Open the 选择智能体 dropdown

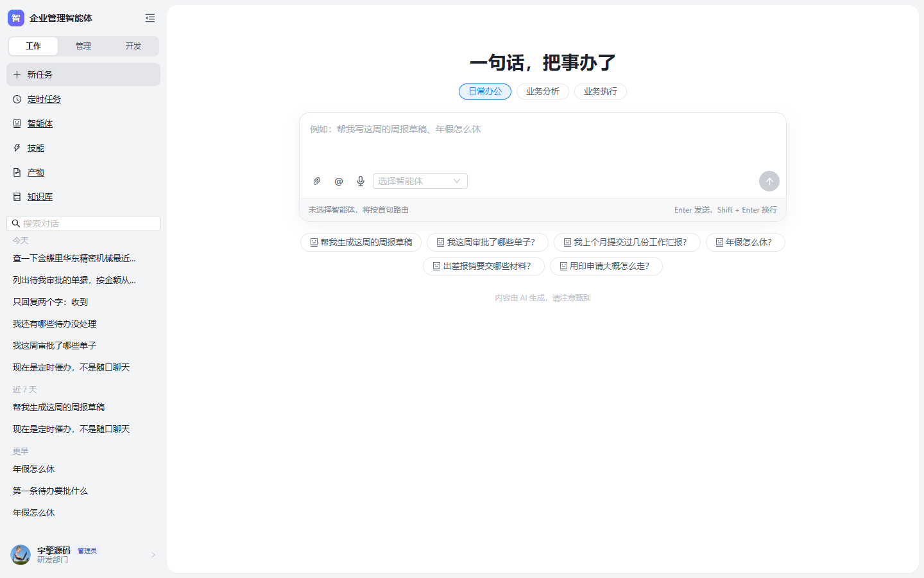(420, 181)
